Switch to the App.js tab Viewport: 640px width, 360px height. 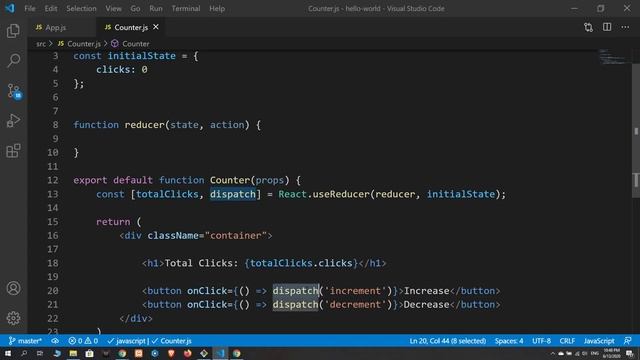[56, 27]
